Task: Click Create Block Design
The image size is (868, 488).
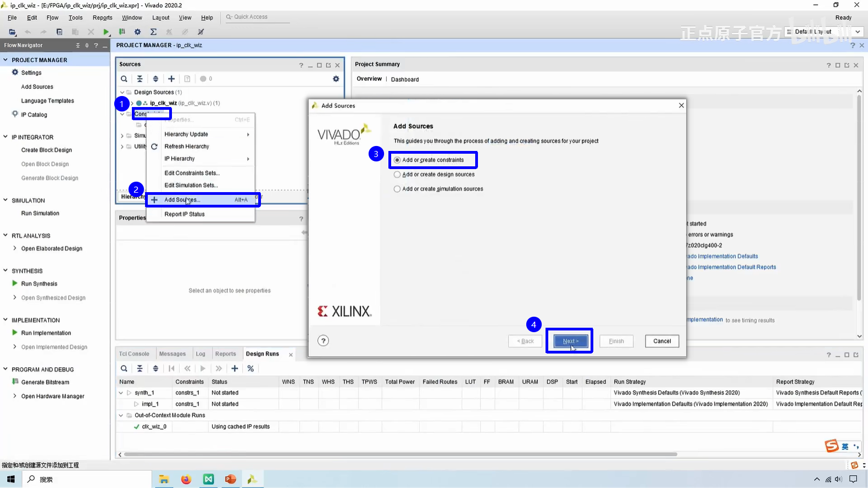Action: [x=47, y=150]
